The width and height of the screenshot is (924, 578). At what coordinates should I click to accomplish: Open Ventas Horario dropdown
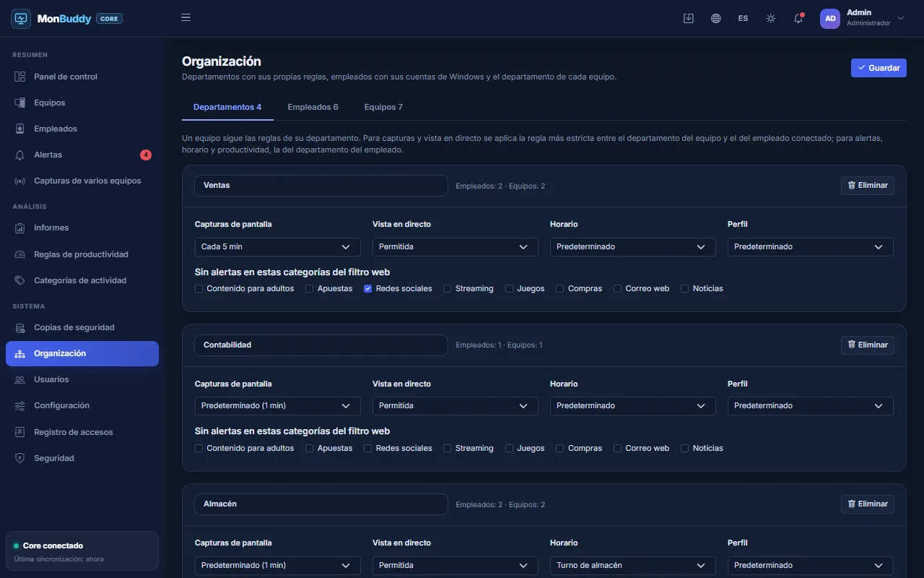633,246
